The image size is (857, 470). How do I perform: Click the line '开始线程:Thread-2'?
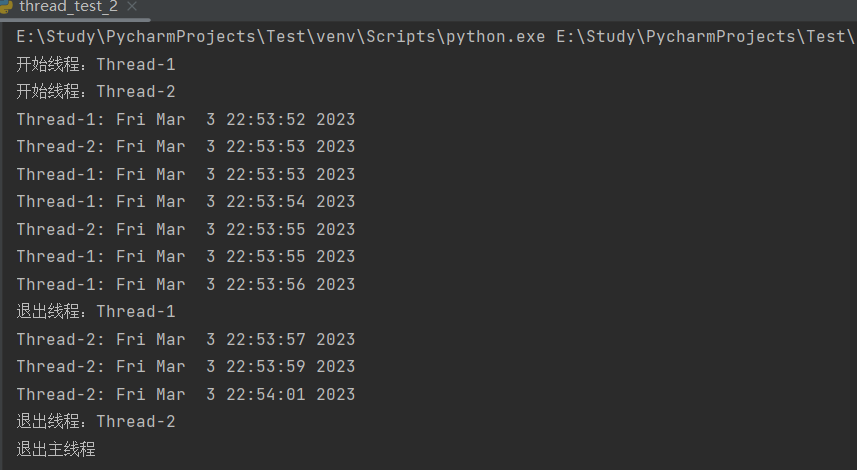click(96, 91)
